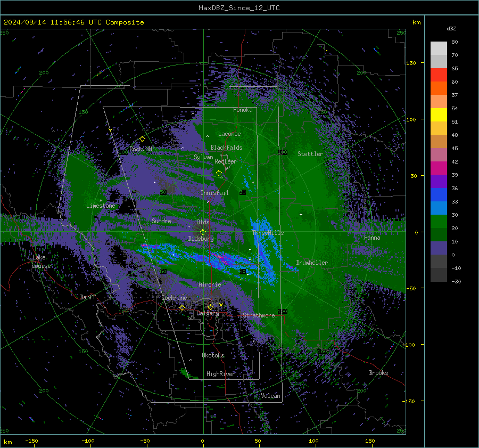Click the 2024/09/14 11:56:46 UTC Composite timestamp
This screenshot has height=448, width=479.
coord(73,22)
